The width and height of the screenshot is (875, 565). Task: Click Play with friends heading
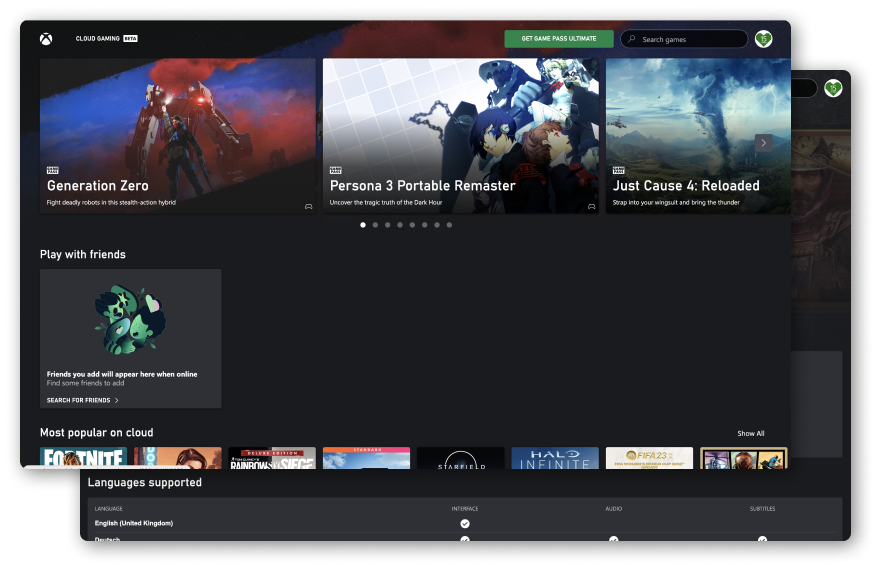click(x=83, y=255)
